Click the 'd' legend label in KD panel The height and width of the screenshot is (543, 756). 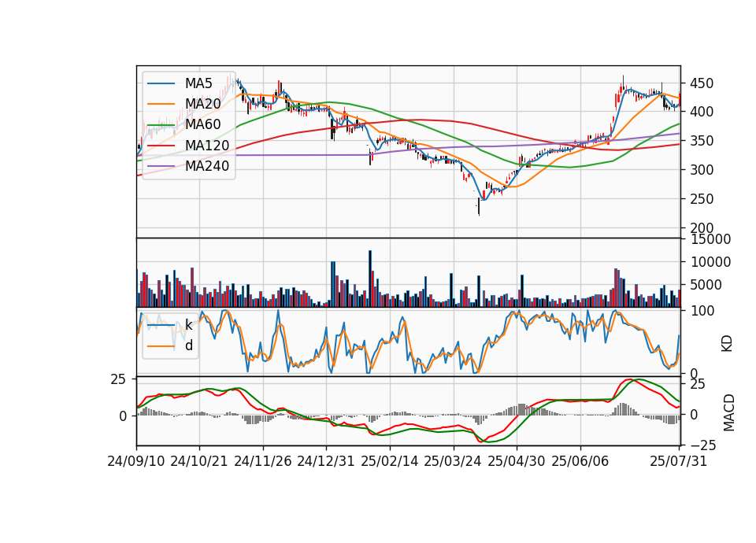point(189,345)
